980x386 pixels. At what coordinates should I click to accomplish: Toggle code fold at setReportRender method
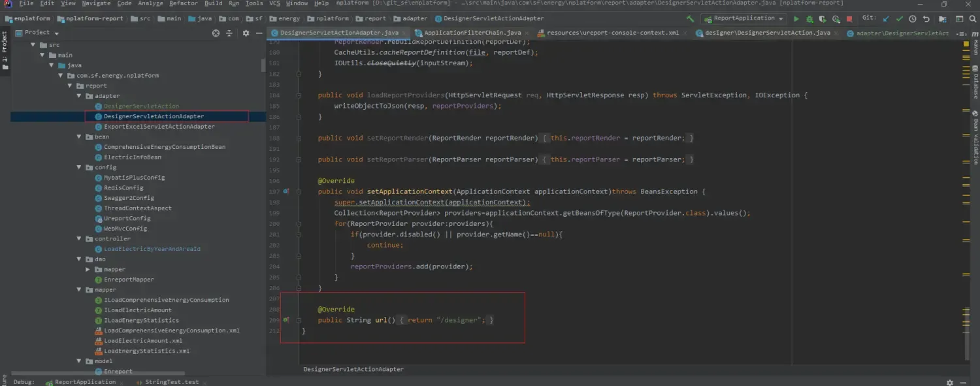point(299,138)
